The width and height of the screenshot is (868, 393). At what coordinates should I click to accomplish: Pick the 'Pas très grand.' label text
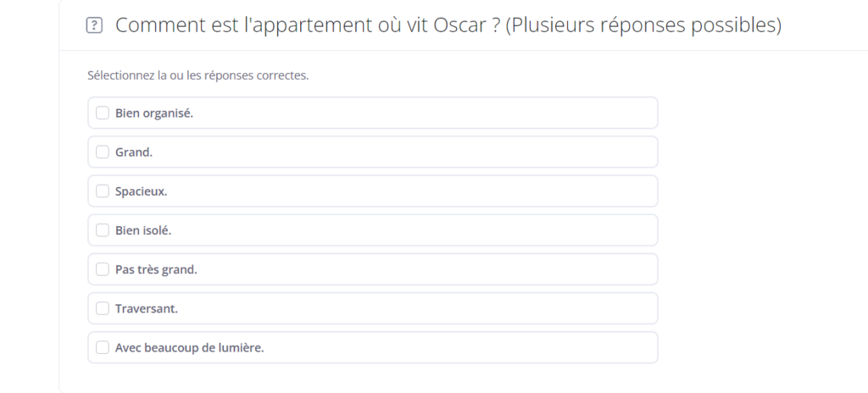[x=156, y=269]
